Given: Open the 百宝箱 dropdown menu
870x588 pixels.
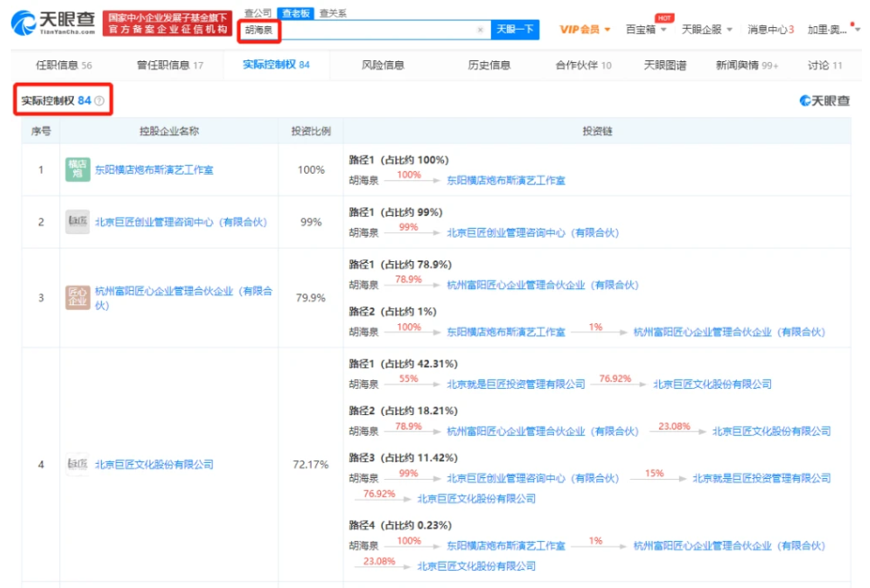Looking at the screenshot, I should pyautogui.click(x=646, y=30).
